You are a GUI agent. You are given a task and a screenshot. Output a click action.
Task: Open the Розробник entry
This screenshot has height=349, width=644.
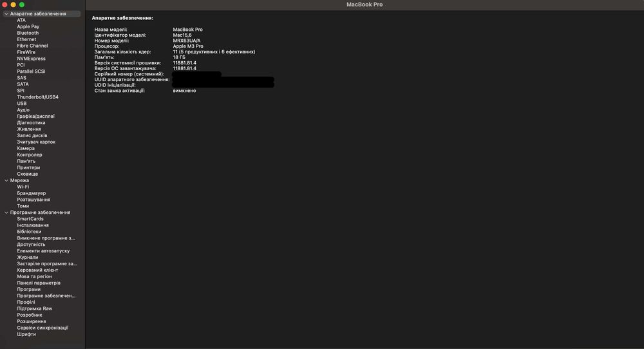coord(30,315)
